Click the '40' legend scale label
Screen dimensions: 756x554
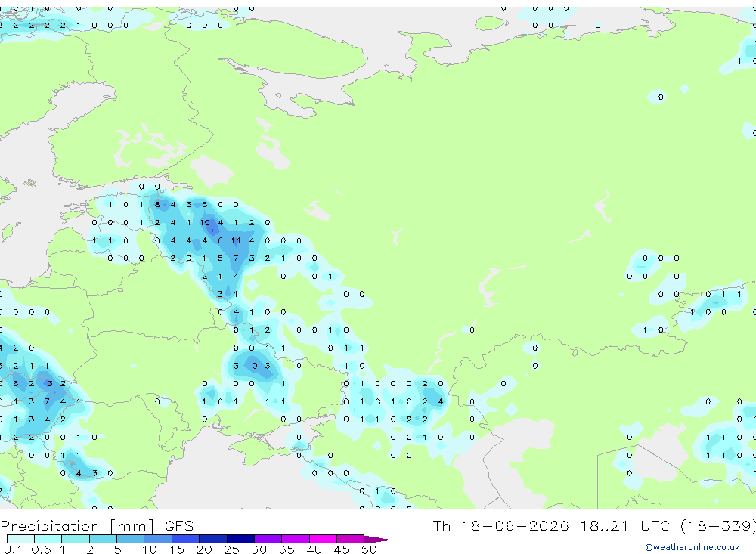coord(314,549)
